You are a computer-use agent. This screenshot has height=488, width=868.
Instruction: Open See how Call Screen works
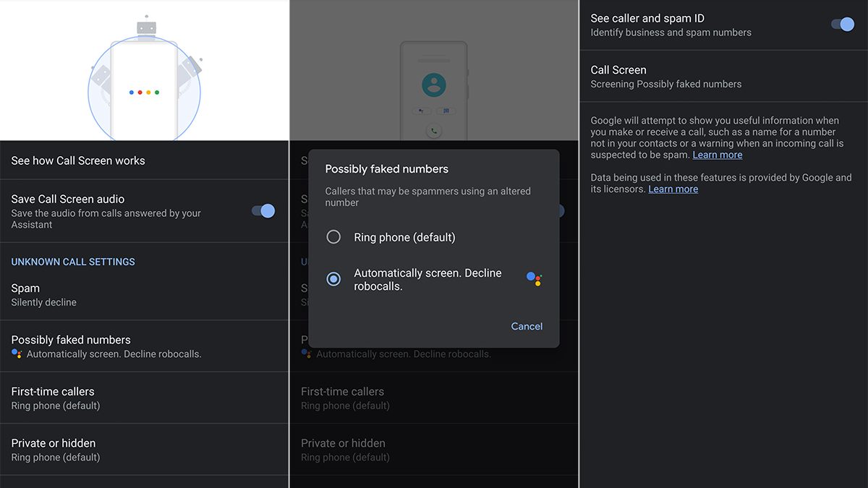144,160
